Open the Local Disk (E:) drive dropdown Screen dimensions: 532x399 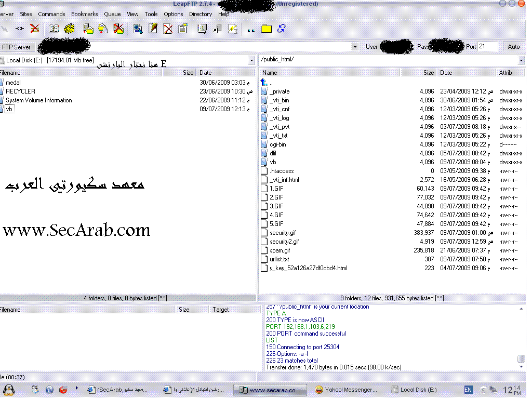[251, 60]
